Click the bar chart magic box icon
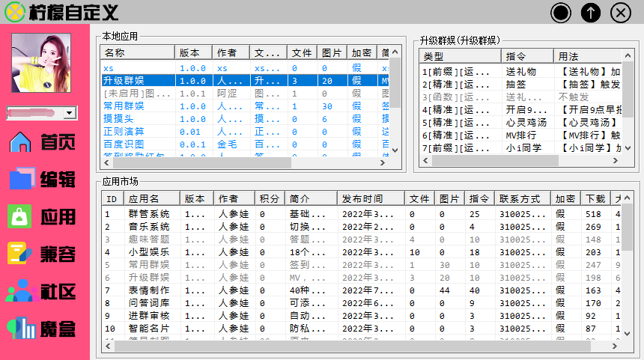The width and height of the screenshot is (644, 360). [x=22, y=329]
